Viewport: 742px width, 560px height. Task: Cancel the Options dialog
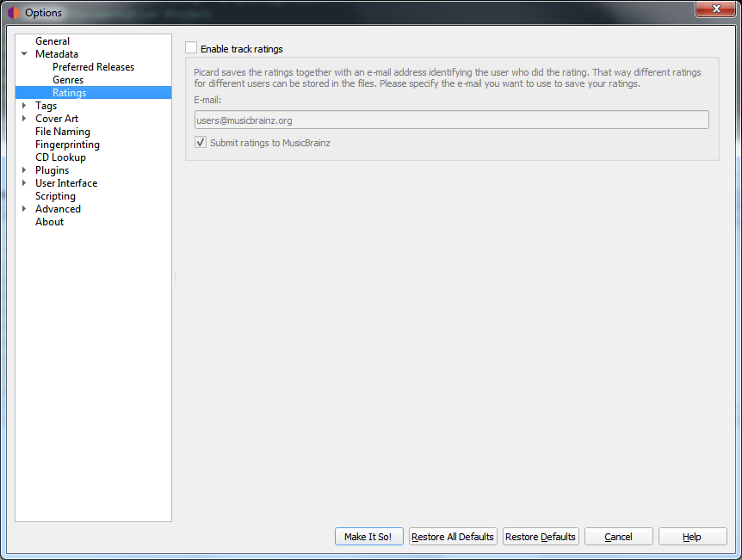[619, 537]
